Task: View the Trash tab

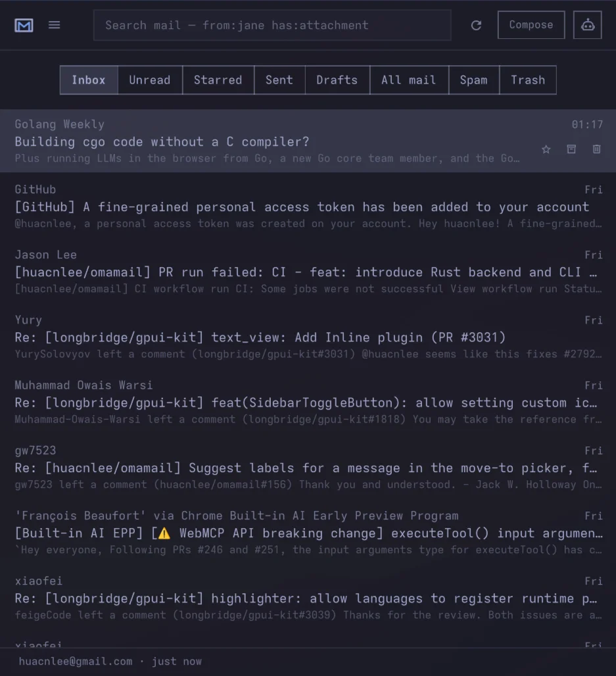Action: click(528, 80)
